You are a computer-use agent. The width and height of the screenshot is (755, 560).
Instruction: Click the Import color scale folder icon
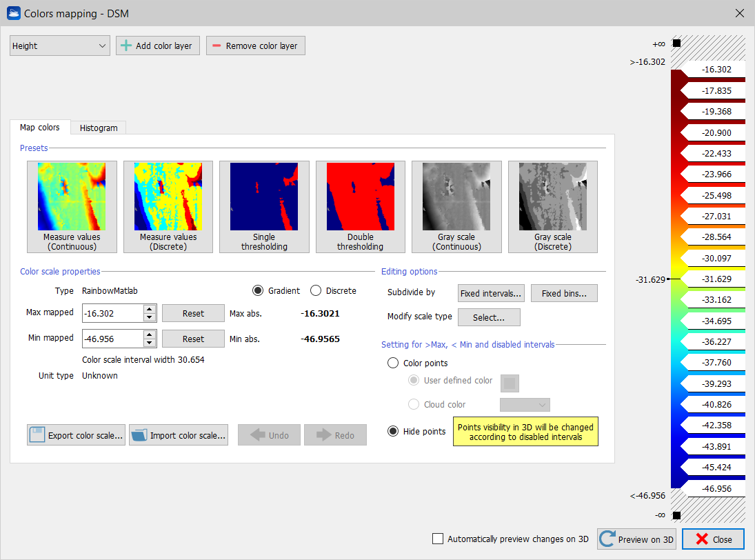[139, 435]
